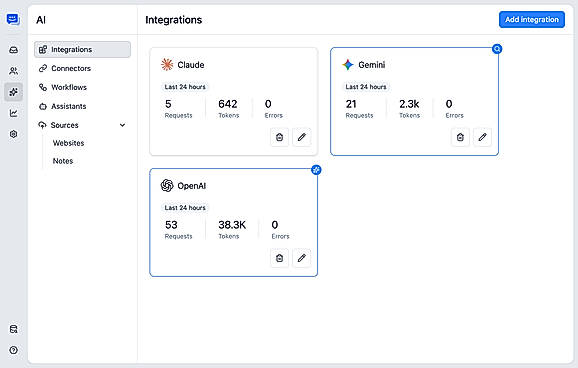Viewport: 578px width, 368px height.
Task: Click the blue badge on OpenAI card
Action: pyautogui.click(x=316, y=170)
